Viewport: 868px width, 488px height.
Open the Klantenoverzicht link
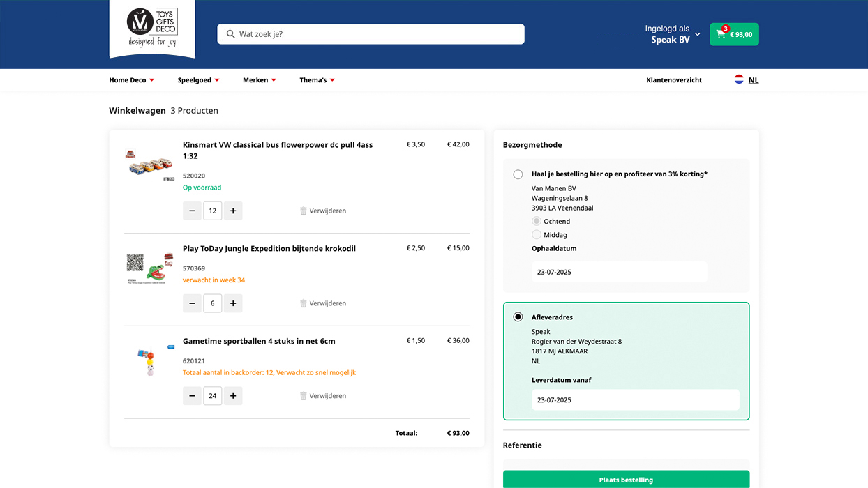pyautogui.click(x=674, y=80)
